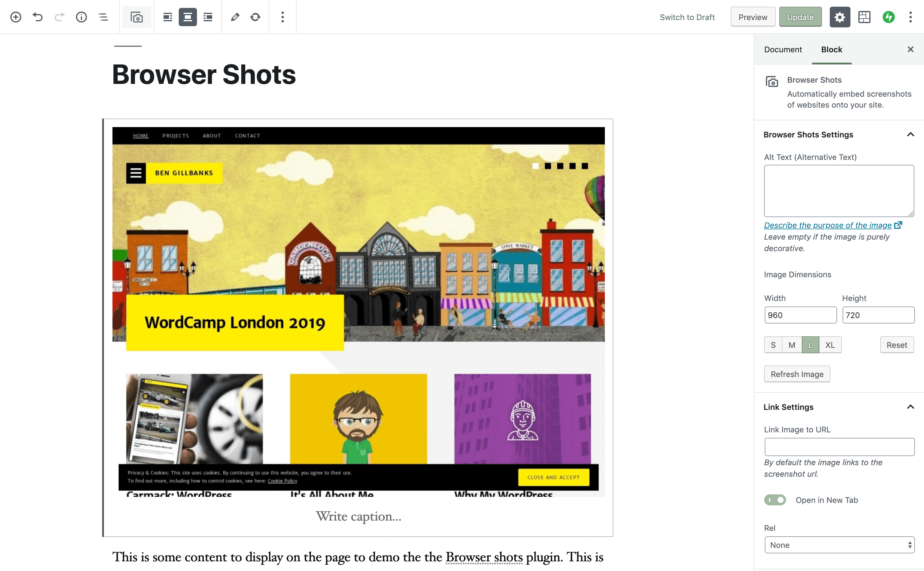Image resolution: width=924 pixels, height=571 pixels.
Task: Select the info/help icon in toolbar
Action: click(x=82, y=16)
